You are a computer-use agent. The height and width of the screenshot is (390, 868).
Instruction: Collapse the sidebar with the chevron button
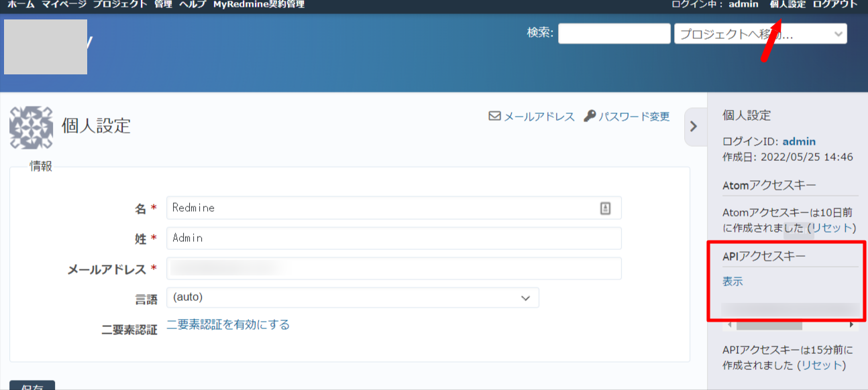(694, 126)
